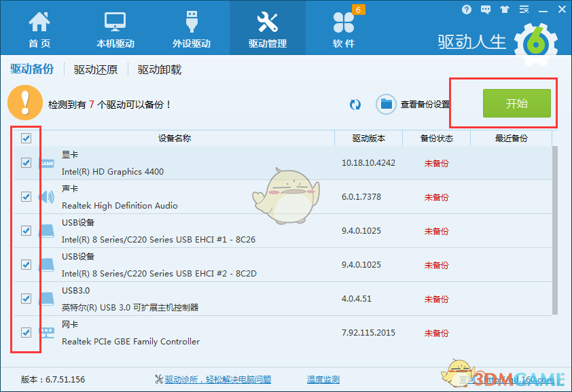
Task: Click the 驱动版本 column header
Action: coord(368,138)
